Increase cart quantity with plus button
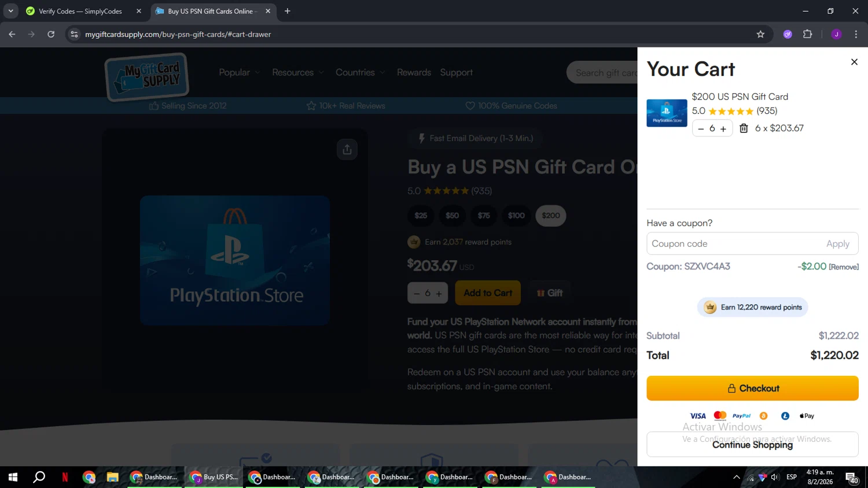 pyautogui.click(x=723, y=128)
